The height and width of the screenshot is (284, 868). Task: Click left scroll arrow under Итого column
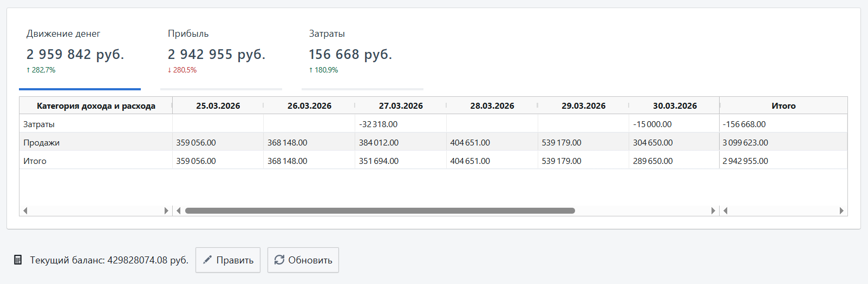point(726,210)
